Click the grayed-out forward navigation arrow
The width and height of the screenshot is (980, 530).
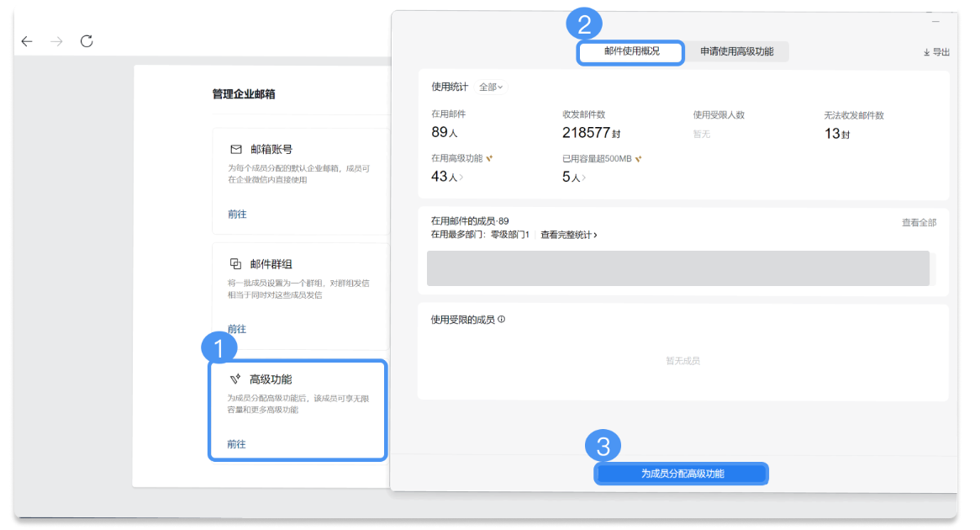pos(55,40)
